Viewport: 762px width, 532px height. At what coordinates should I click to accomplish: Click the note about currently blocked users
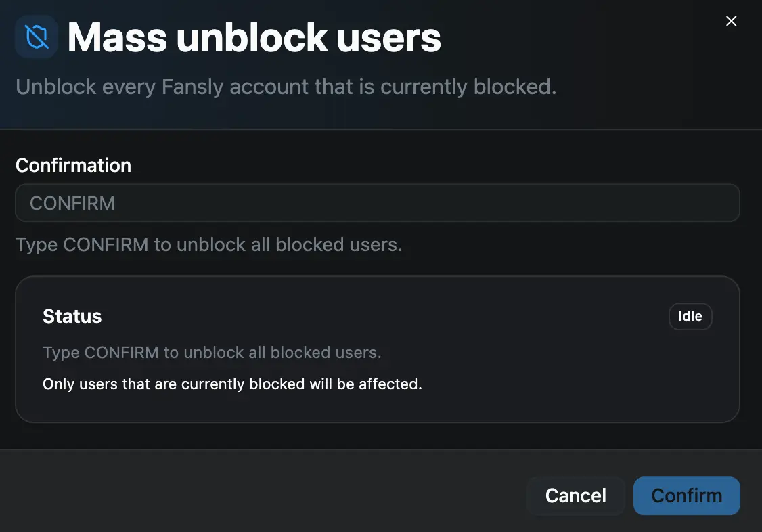tap(232, 384)
